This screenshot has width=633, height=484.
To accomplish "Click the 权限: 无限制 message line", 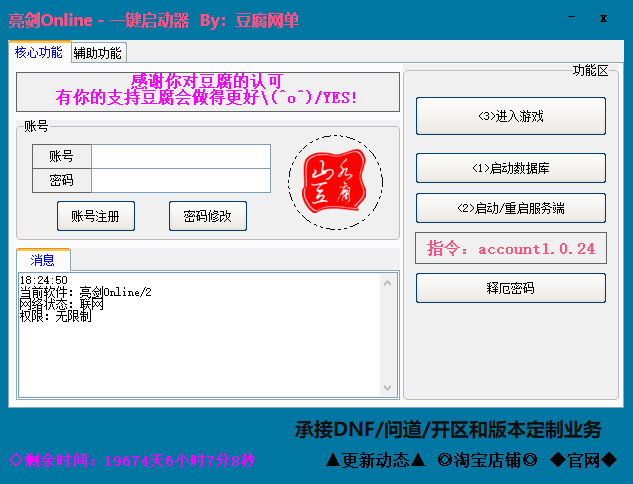I will tap(55, 316).
